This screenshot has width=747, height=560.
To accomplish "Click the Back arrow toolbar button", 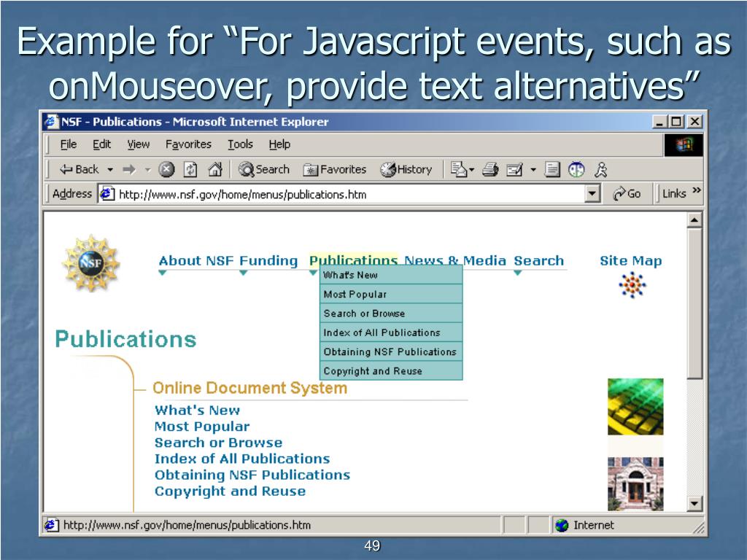I will (x=79, y=169).
